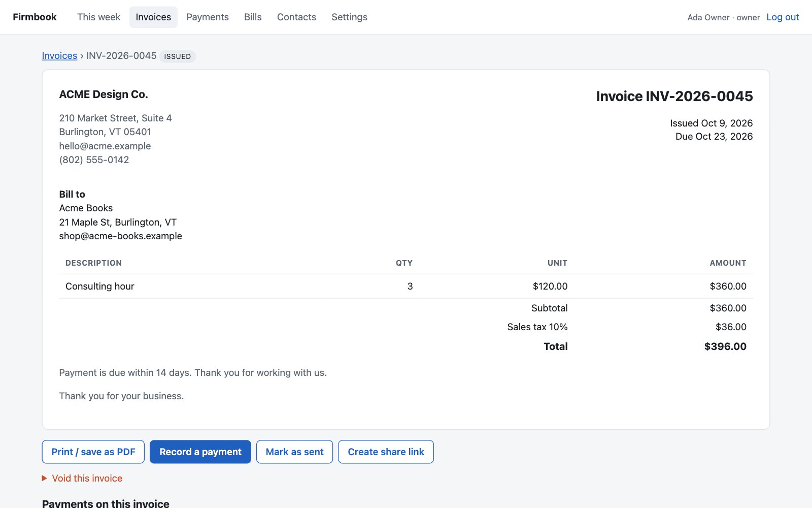The height and width of the screenshot is (508, 812).
Task: Click AMOUNT column header
Action: click(728, 263)
